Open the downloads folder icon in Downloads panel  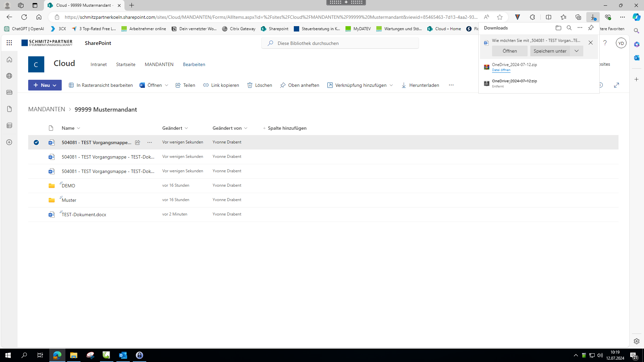558,28
